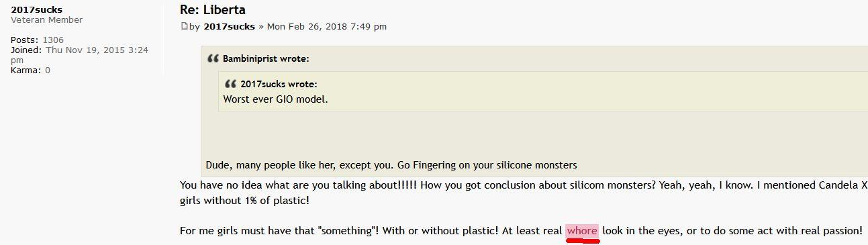Click the quotation mark icon in nested 2017sucks quote
Screen dimensions: 868x245
pyautogui.click(x=230, y=84)
